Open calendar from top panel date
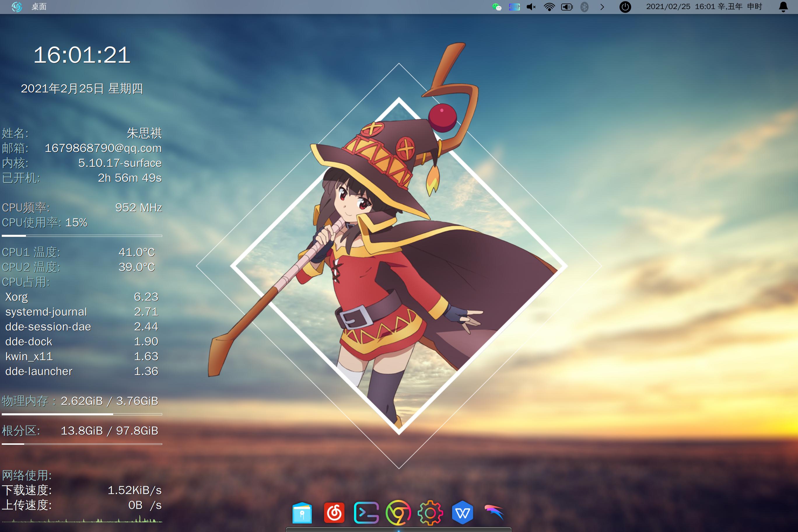The image size is (798, 532). [x=704, y=7]
